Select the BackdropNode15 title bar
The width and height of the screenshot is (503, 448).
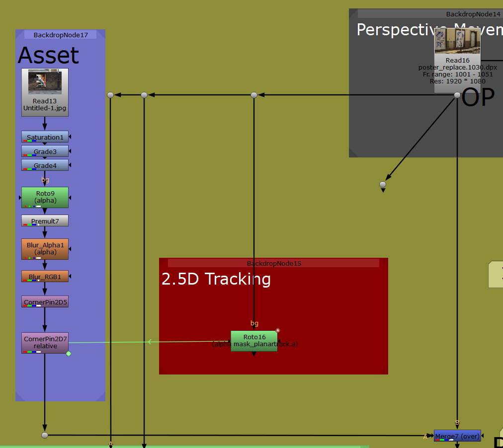(273, 263)
